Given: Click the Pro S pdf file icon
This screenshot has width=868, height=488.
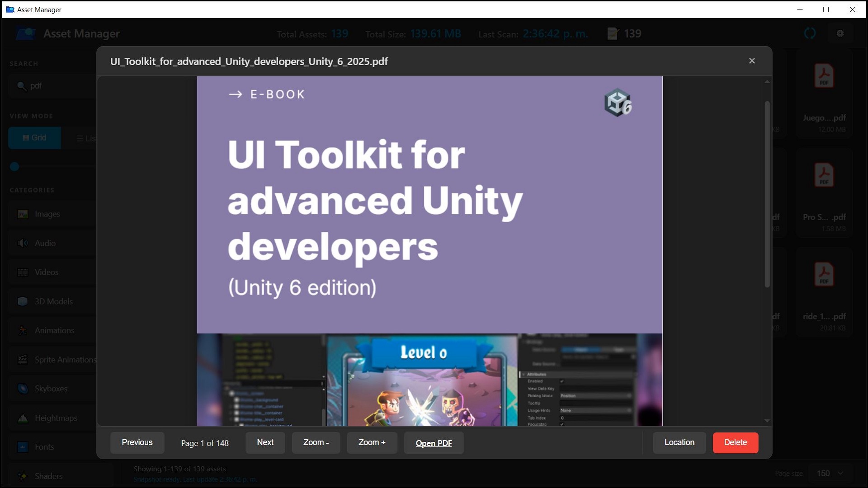Looking at the screenshot, I should click(824, 175).
